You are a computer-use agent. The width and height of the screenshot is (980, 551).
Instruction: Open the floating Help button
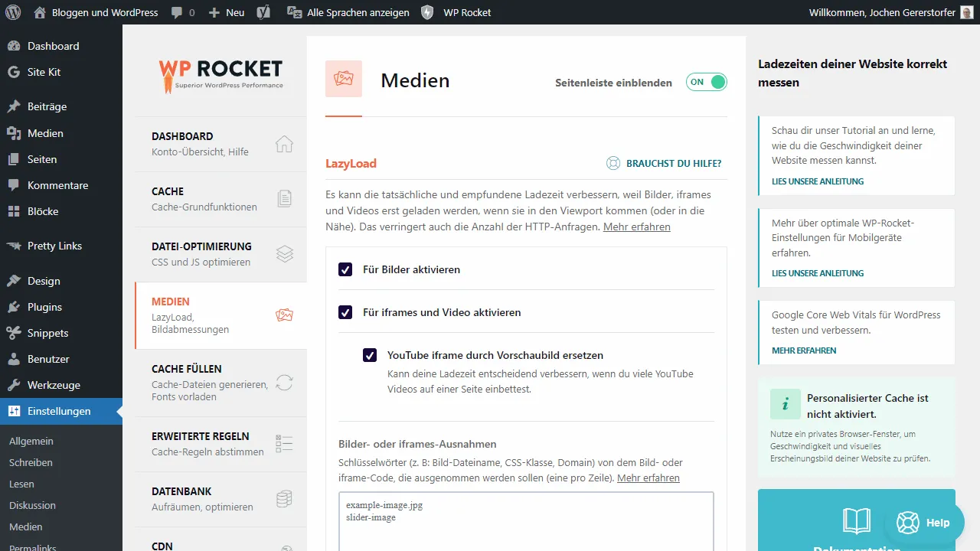(x=924, y=523)
